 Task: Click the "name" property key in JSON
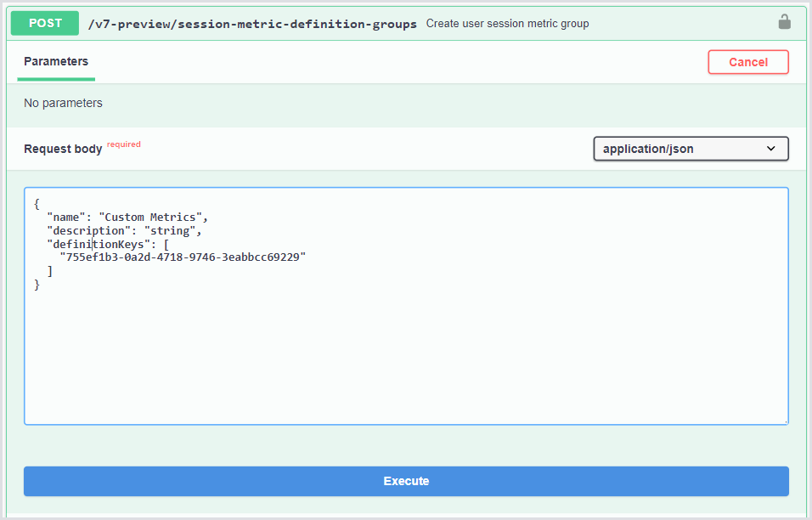(66, 218)
